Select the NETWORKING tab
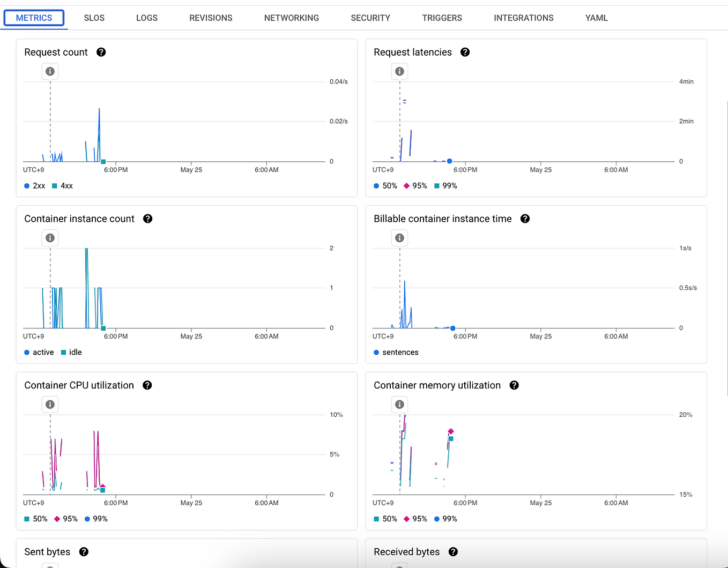 291,18
